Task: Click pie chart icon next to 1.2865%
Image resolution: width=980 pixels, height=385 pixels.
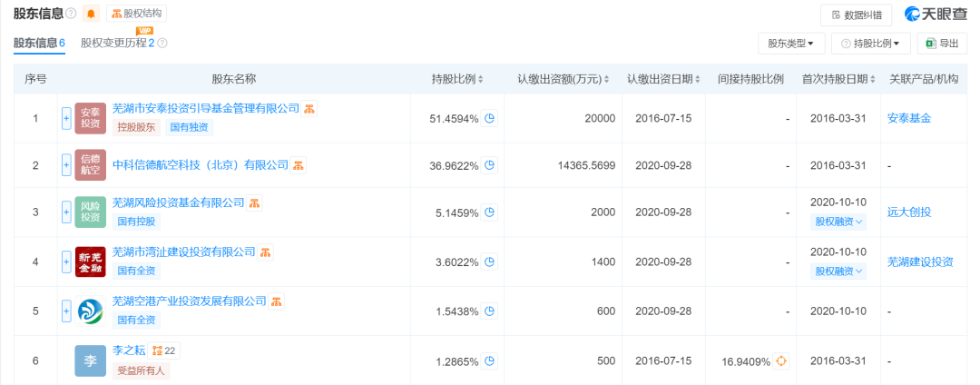Action: pyautogui.click(x=490, y=360)
